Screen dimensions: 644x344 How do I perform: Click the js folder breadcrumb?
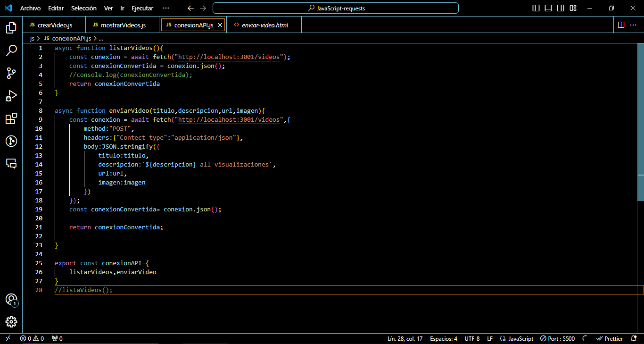point(32,39)
